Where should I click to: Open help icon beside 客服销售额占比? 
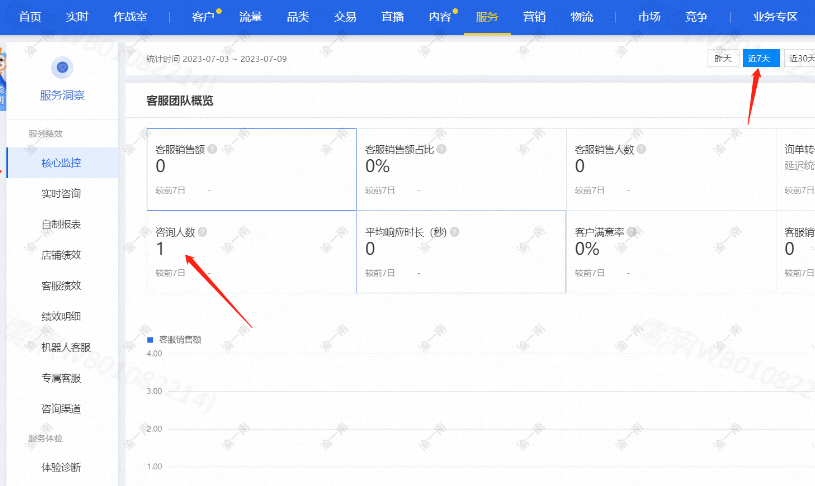pos(441,149)
